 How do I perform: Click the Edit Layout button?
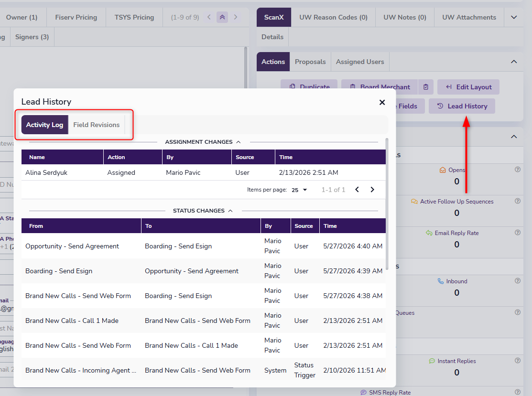pos(468,87)
